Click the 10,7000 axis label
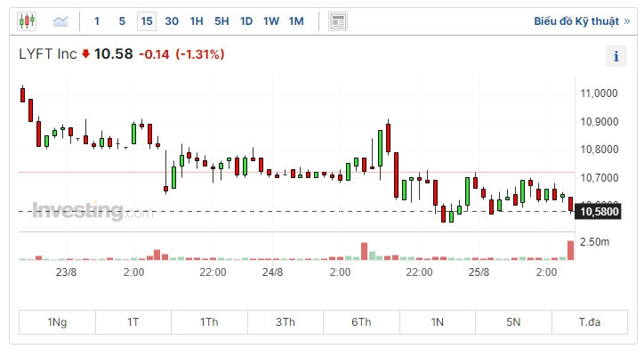Viewport: 644px width, 357px height. (599, 178)
